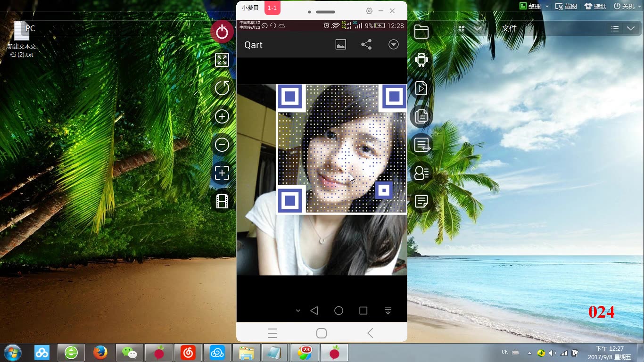This screenshot has height=362, width=644.
Task: Switch file panel to list view
Action: (615, 29)
